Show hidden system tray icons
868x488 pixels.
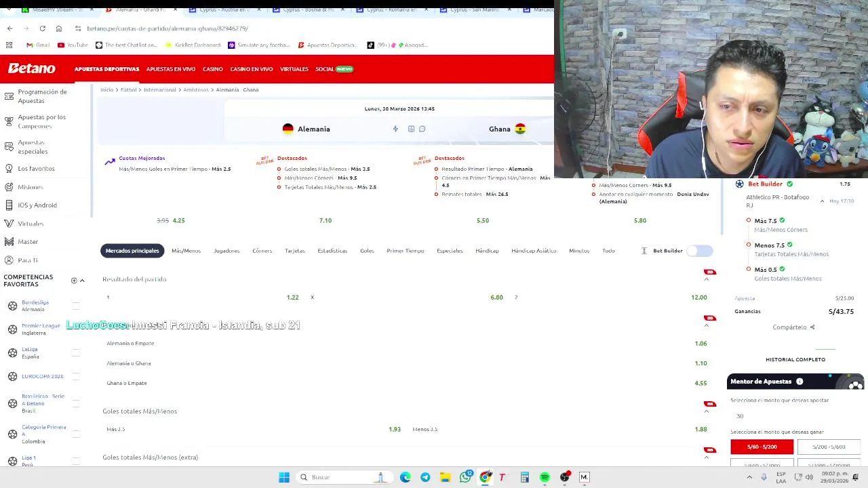pyautogui.click(x=748, y=477)
